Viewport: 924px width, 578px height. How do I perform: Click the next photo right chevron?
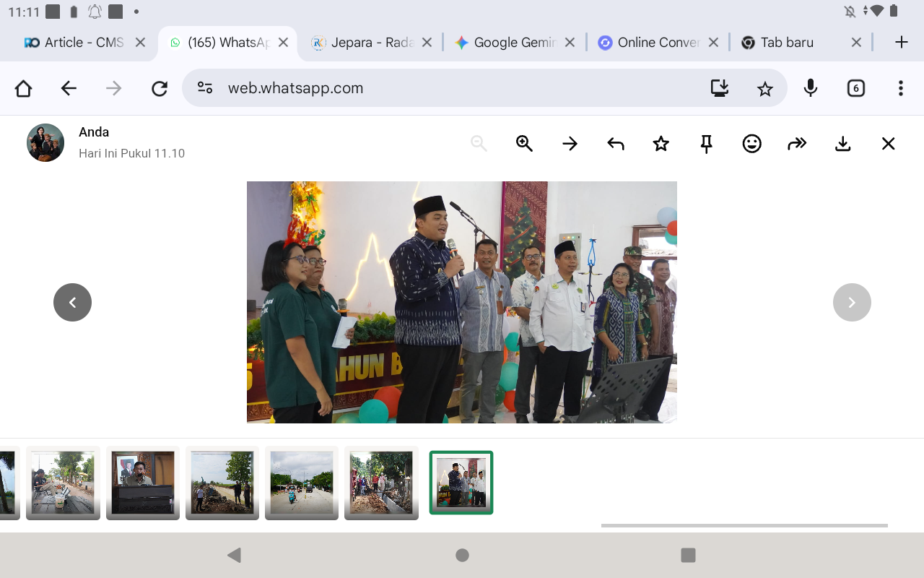852,302
